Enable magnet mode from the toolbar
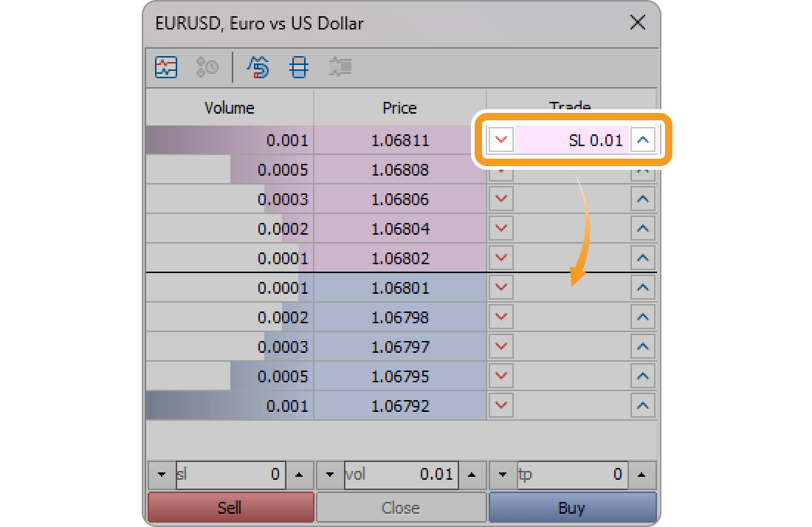 click(258, 67)
